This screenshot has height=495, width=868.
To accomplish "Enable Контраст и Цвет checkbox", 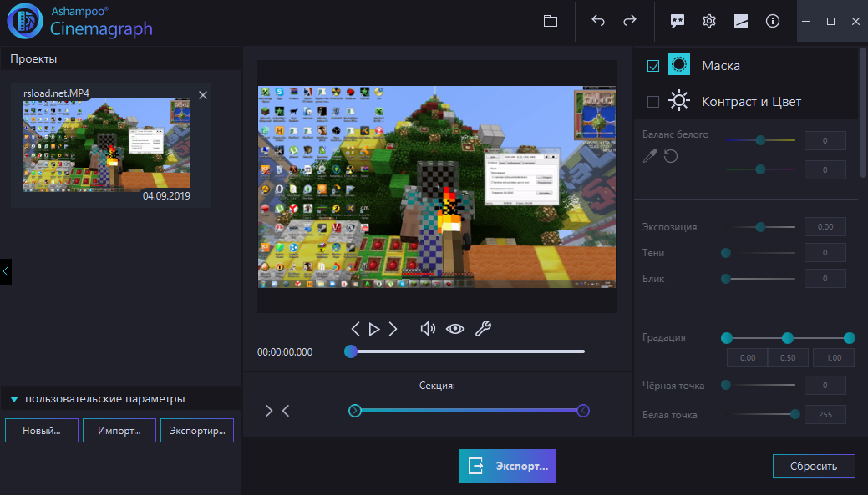I will coord(653,102).
